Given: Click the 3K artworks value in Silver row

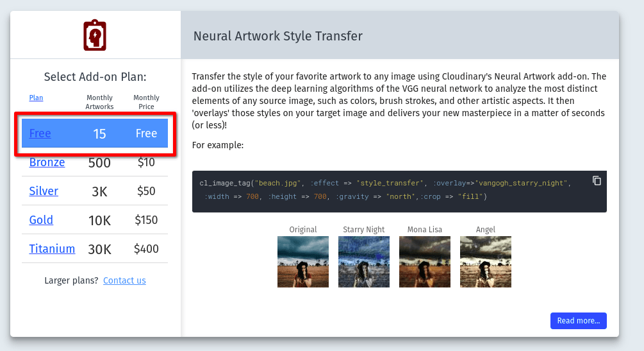Looking at the screenshot, I should (x=99, y=191).
